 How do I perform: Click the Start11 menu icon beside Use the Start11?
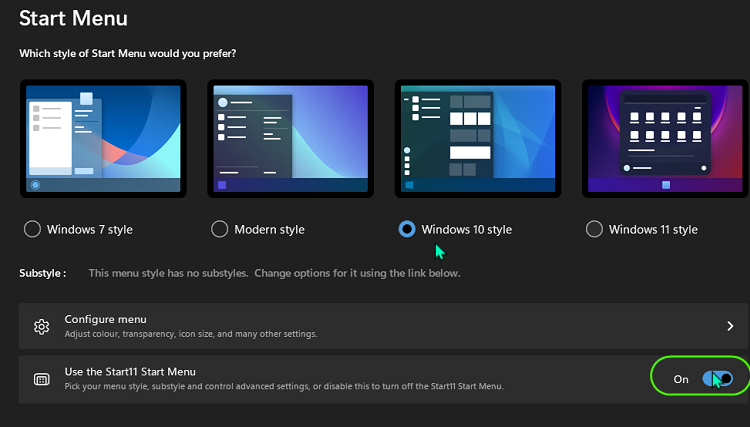[x=42, y=380]
